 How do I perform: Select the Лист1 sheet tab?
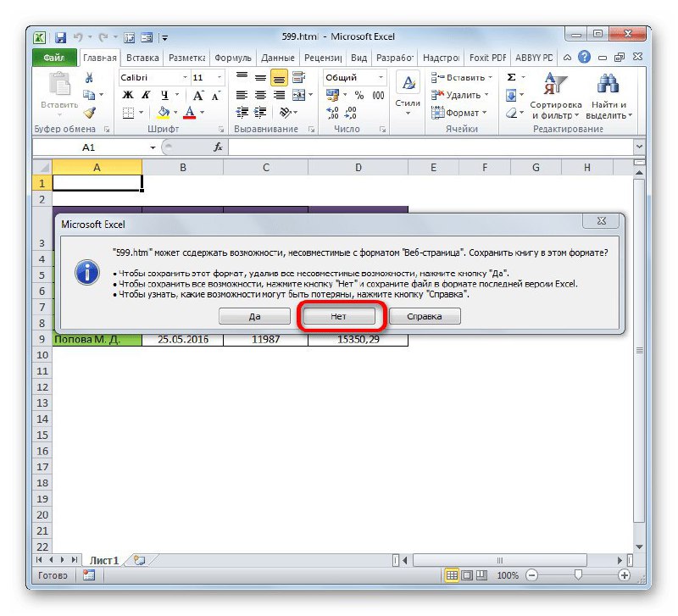(x=104, y=560)
